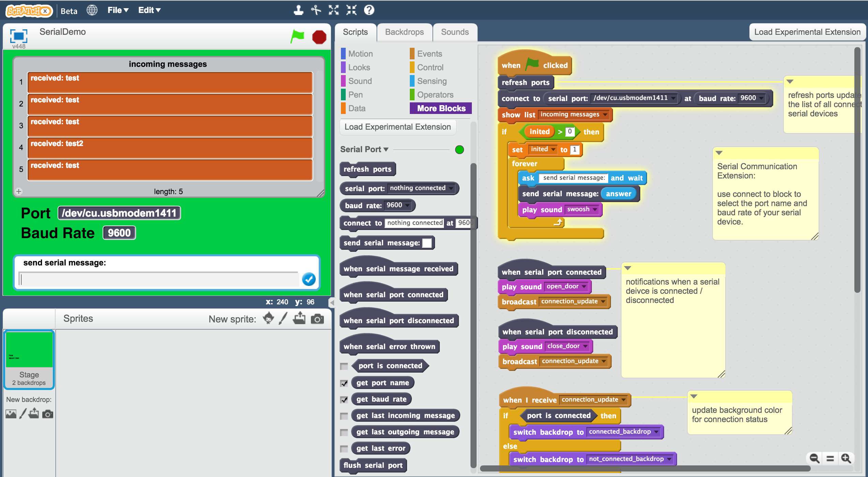New sprite from camera icon
The height and width of the screenshot is (477, 868).
click(317, 319)
